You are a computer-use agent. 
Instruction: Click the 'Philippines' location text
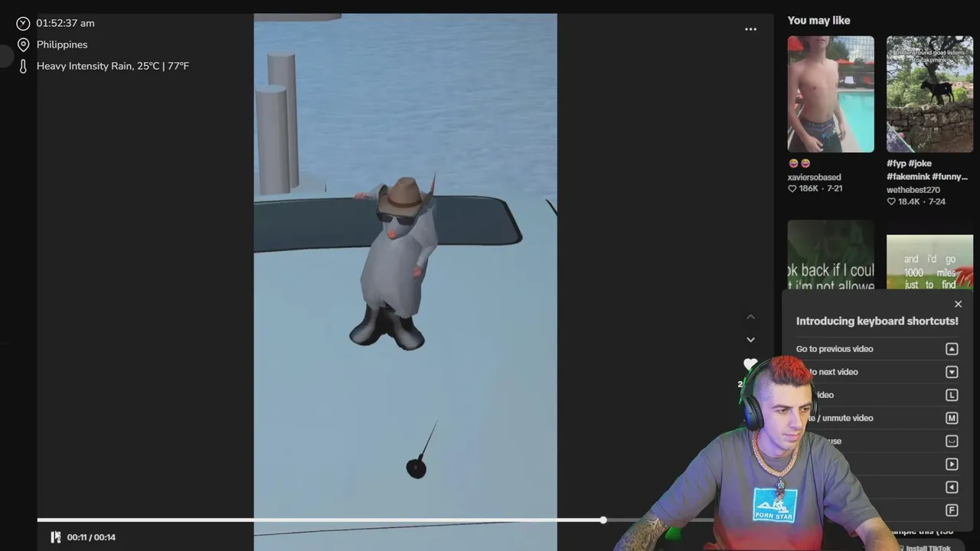(62, 44)
